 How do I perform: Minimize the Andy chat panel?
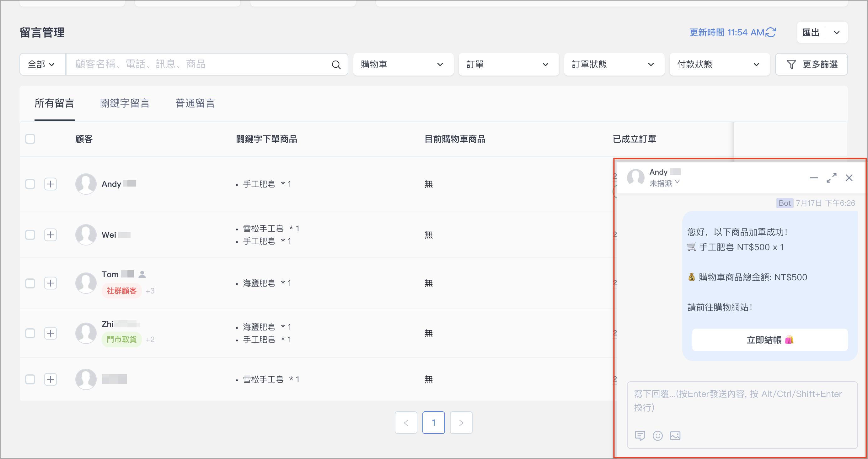point(814,178)
